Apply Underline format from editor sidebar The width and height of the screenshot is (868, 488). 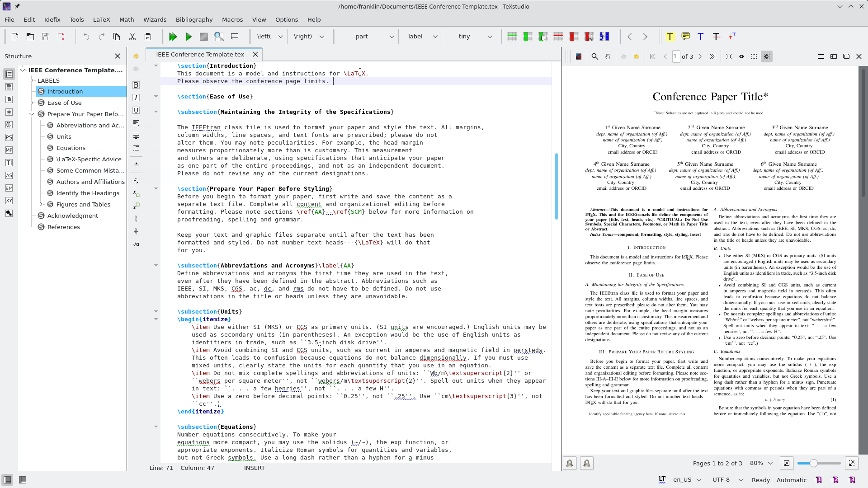click(x=136, y=110)
